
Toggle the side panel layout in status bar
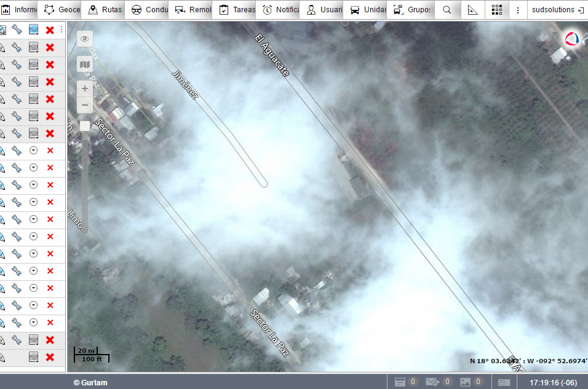point(504,382)
